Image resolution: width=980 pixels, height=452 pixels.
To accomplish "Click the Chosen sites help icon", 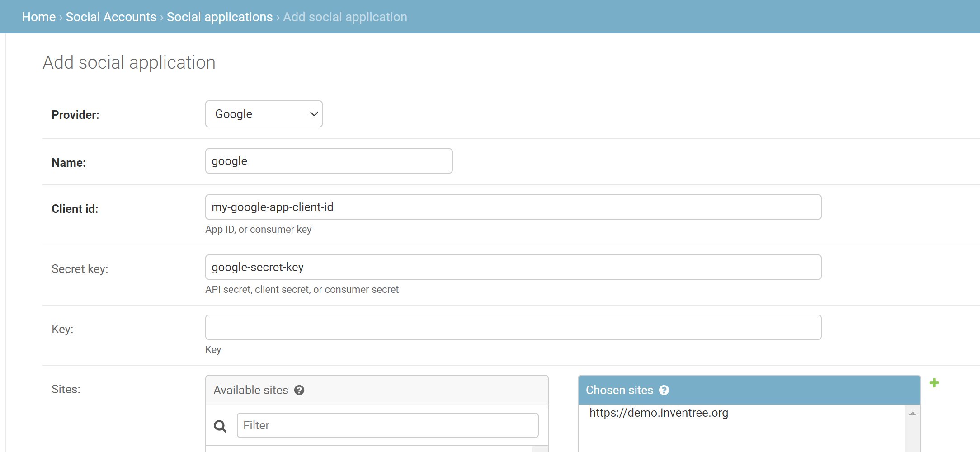I will pos(664,390).
